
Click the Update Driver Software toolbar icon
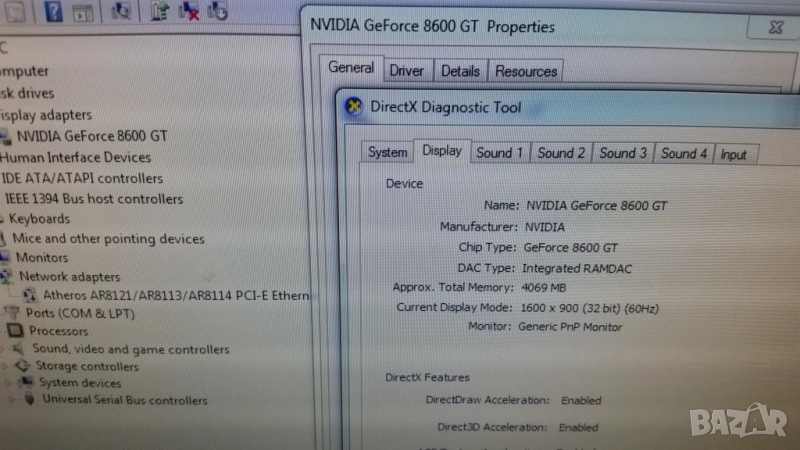click(159, 11)
